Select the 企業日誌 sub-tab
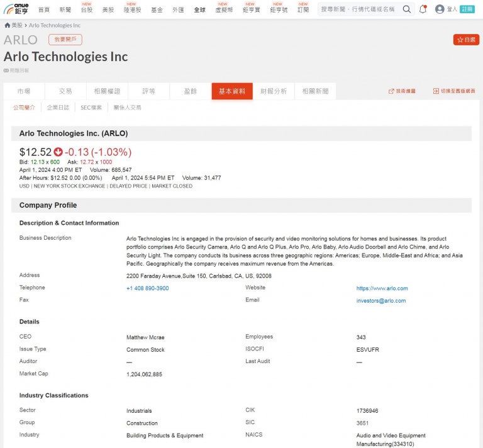This screenshot has height=448, width=483. tap(58, 108)
